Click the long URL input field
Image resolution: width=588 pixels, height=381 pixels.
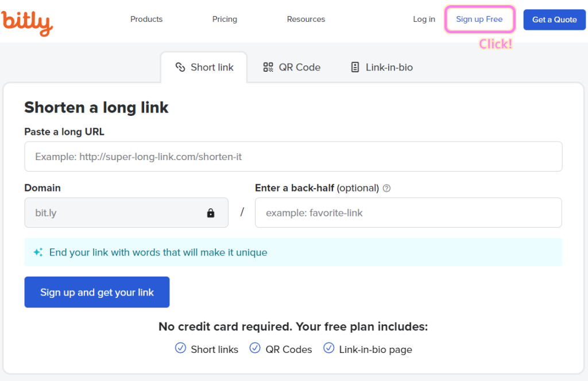click(293, 156)
